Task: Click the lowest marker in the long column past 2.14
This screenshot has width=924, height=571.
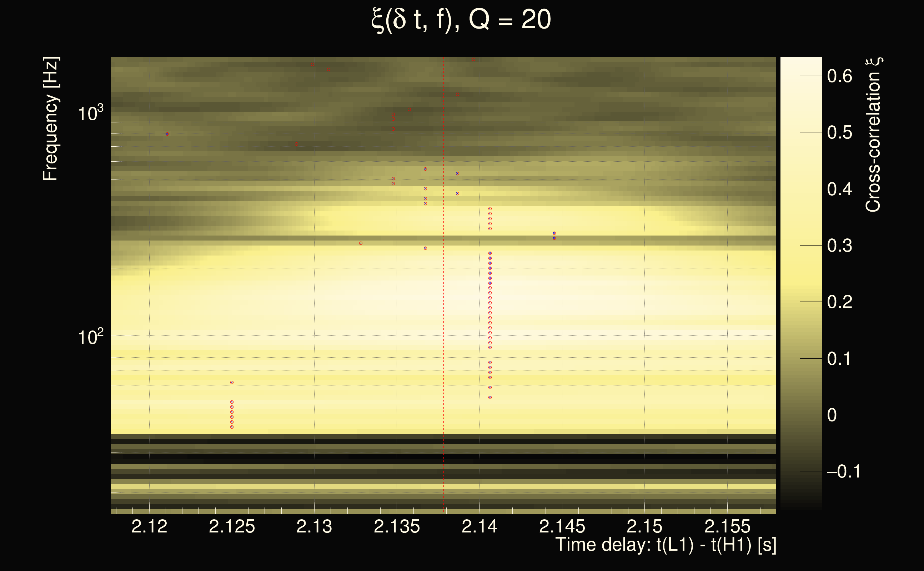Action: coord(490,397)
